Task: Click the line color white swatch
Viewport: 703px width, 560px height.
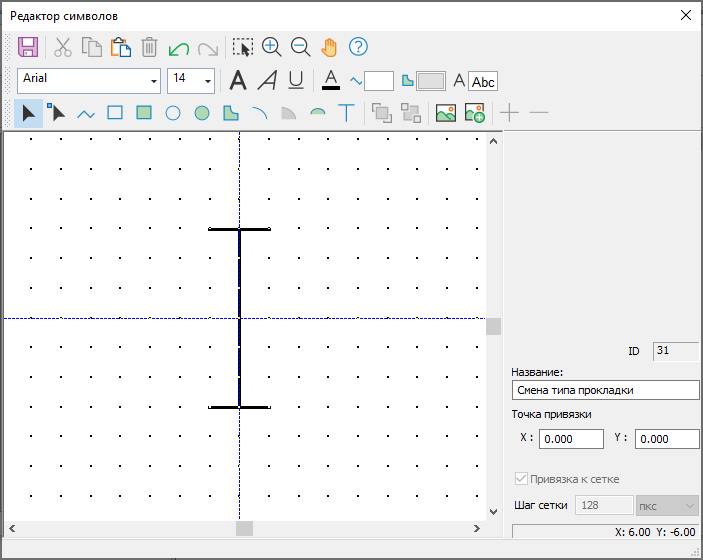Action: pyautogui.click(x=379, y=81)
